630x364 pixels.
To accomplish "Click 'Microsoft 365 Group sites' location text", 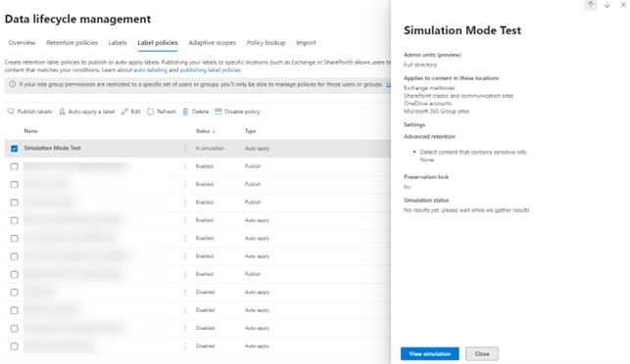I will tap(436, 112).
